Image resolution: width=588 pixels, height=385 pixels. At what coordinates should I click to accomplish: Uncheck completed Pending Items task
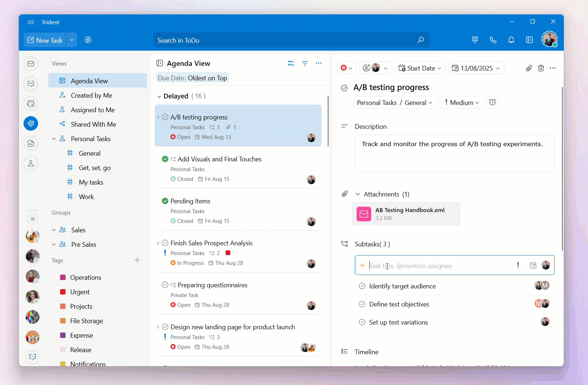[x=165, y=201]
